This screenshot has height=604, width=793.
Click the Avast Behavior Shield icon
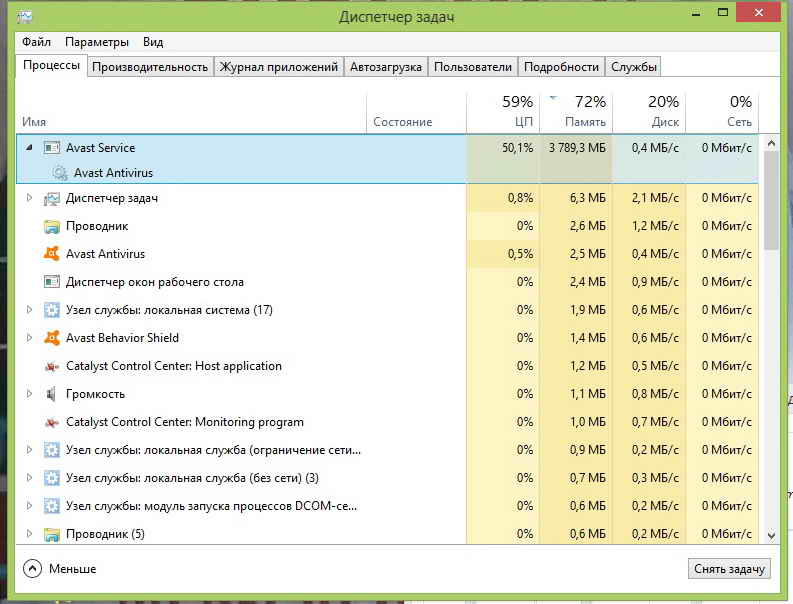click(x=52, y=338)
